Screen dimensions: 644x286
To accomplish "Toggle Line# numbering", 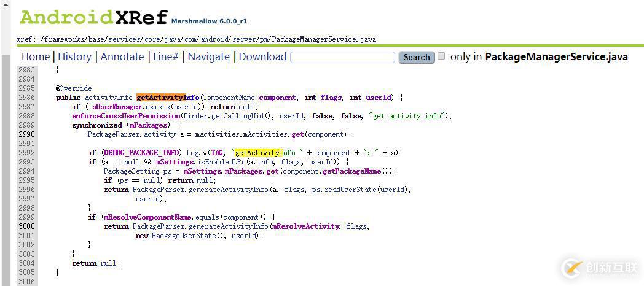I will point(166,56).
